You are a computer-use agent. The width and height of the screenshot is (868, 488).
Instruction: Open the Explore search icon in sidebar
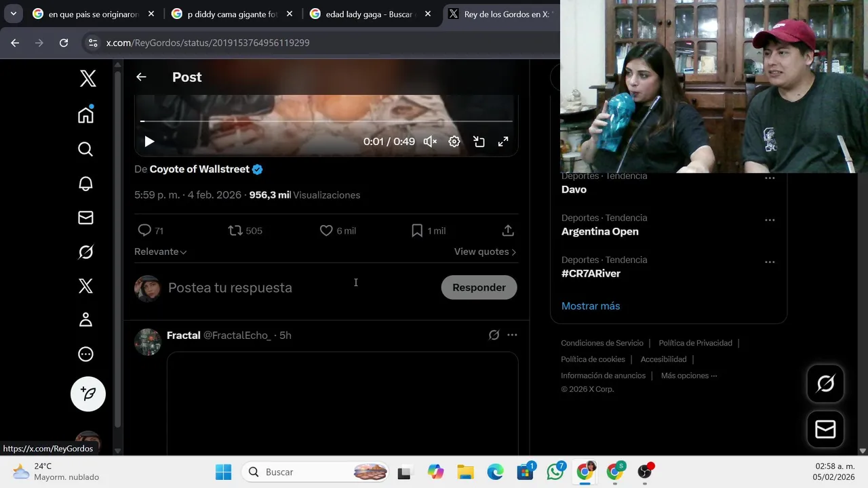click(85, 149)
